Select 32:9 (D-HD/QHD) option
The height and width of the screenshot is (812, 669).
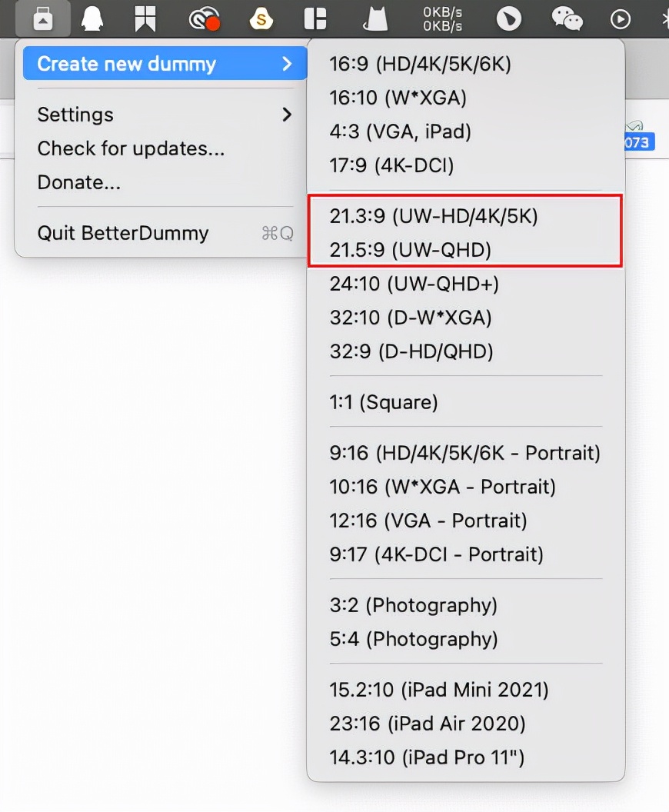(465, 351)
